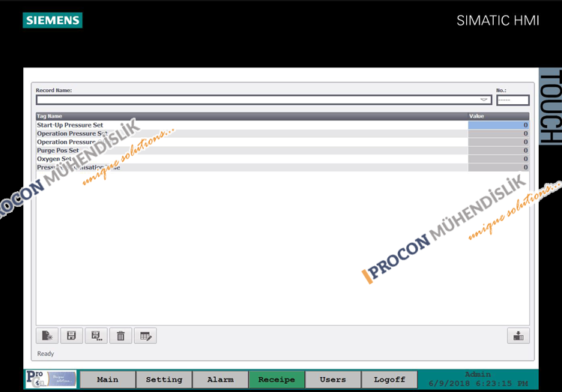Delete the record using trash icon
562x392 pixels.
(x=121, y=336)
